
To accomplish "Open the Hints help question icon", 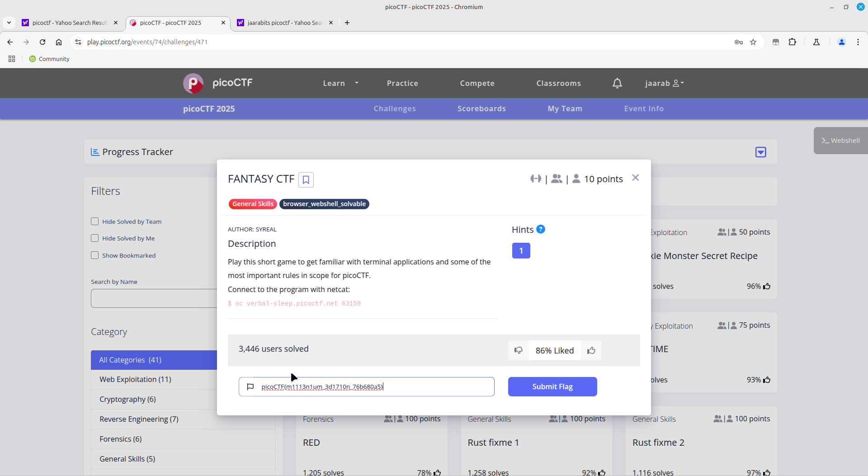I will coord(540,229).
